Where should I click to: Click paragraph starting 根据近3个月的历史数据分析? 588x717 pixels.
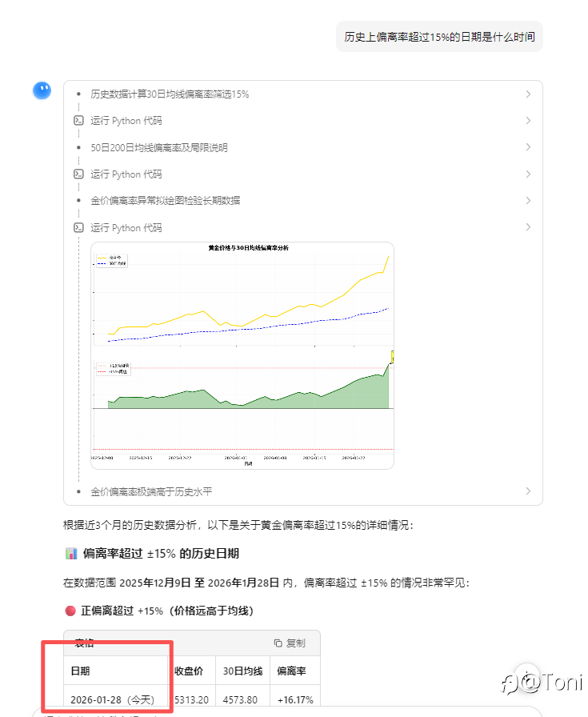(238, 525)
